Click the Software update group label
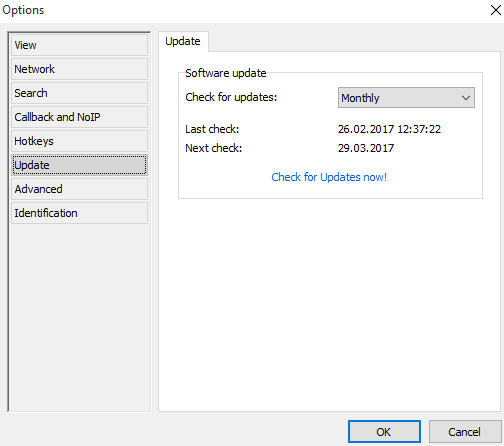The image size is (504, 446). pyautogui.click(x=226, y=73)
